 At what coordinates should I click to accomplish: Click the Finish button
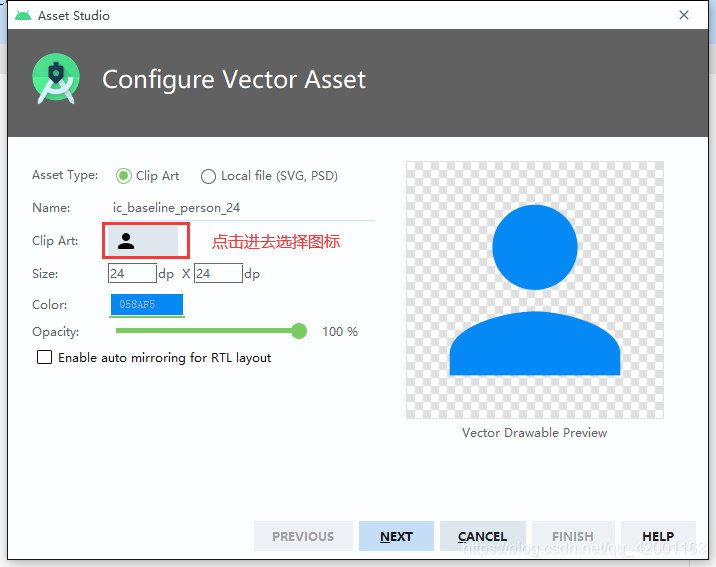pos(573,536)
